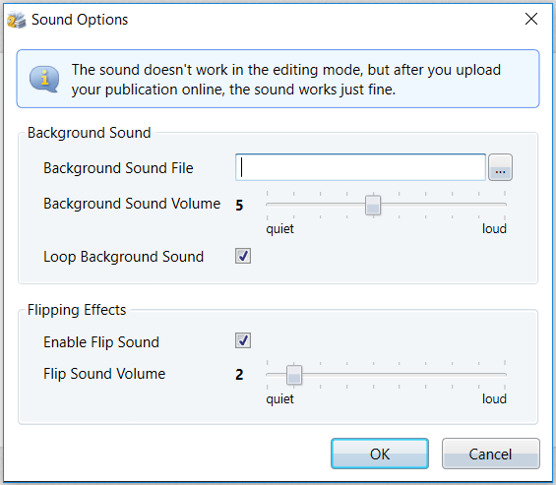Click the info speech-bubble icon
The image size is (556, 485).
(x=44, y=79)
